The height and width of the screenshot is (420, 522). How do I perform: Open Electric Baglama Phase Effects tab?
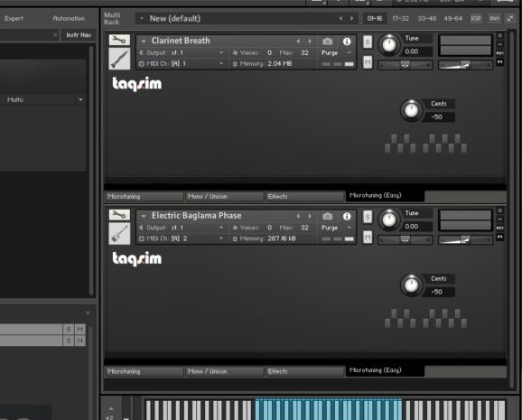pos(304,371)
